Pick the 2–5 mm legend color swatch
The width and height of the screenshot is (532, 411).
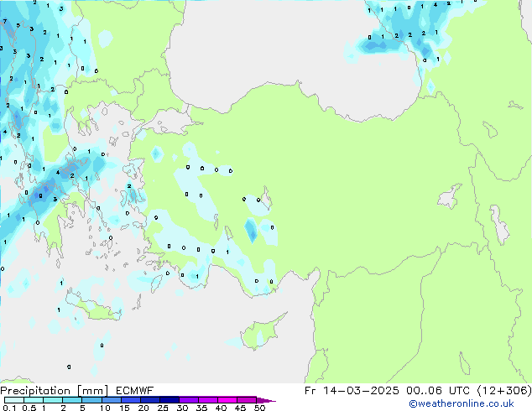tap(72, 400)
